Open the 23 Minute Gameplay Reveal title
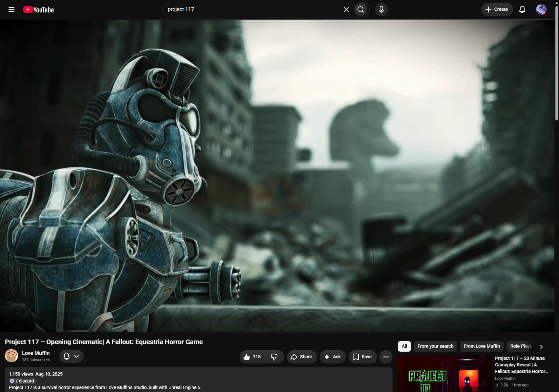This screenshot has height=392, width=559. [521, 365]
